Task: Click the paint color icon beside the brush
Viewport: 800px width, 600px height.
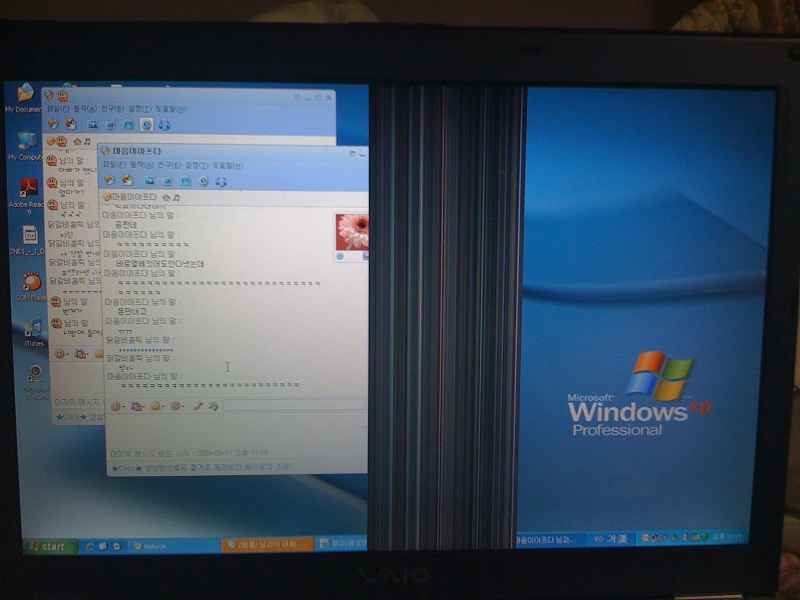Action: pyautogui.click(x=213, y=406)
